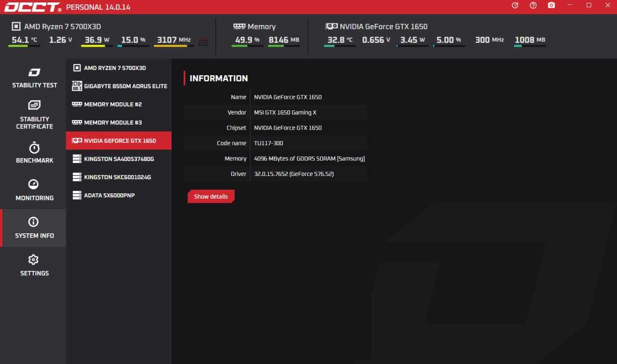Image resolution: width=617 pixels, height=364 pixels.
Task: Open the STABILITY CERTIFICATE section
Action: [34, 123]
